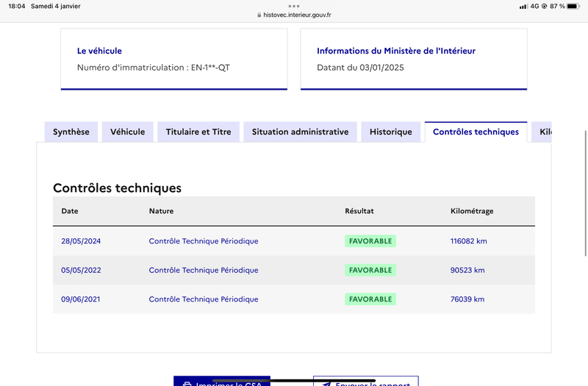Click the page vertical scrollbar

[585, 193]
